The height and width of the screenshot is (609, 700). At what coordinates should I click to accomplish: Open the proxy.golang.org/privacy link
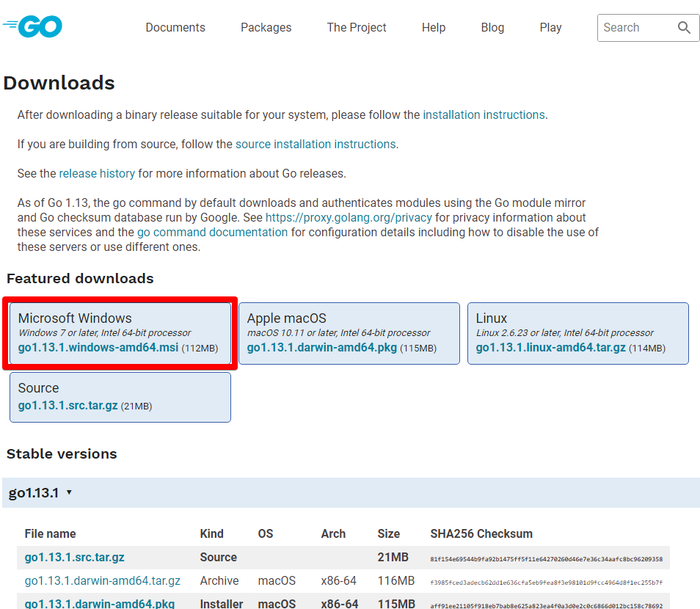point(349,217)
